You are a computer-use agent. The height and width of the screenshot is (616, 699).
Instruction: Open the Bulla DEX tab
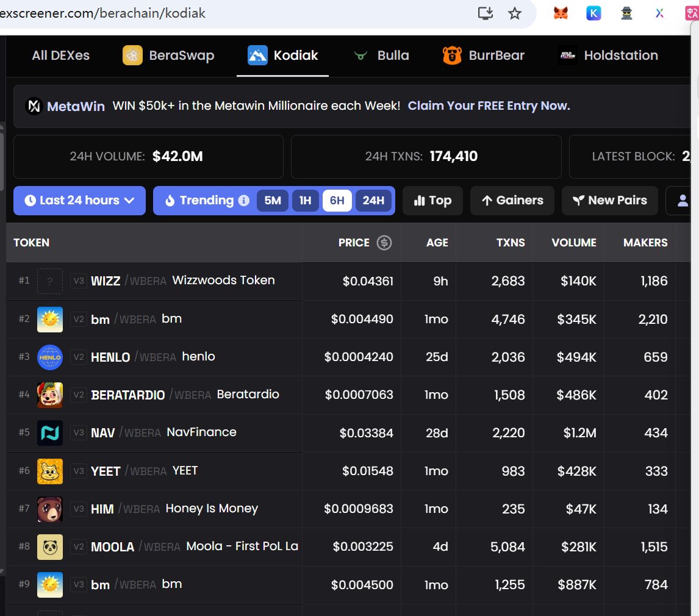(x=381, y=56)
